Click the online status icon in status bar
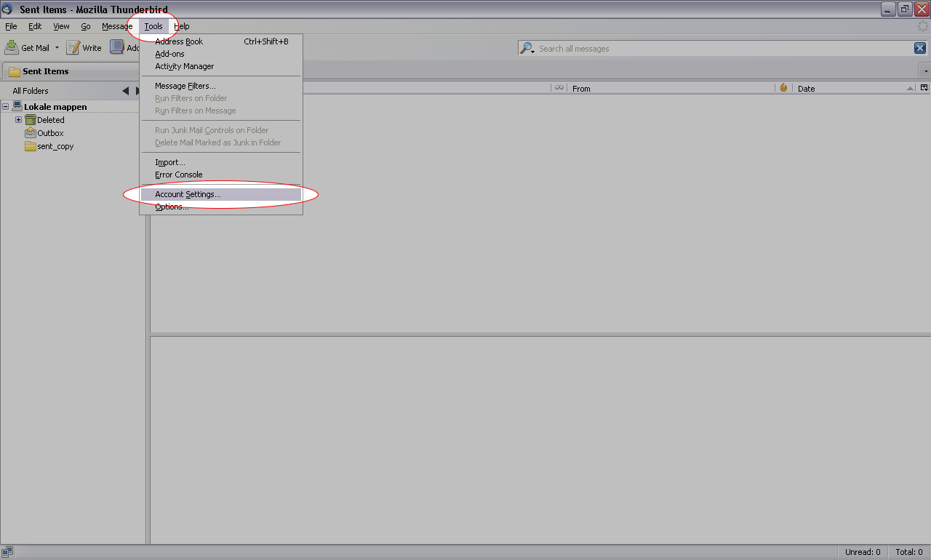The width and height of the screenshot is (931, 560). (x=7, y=552)
